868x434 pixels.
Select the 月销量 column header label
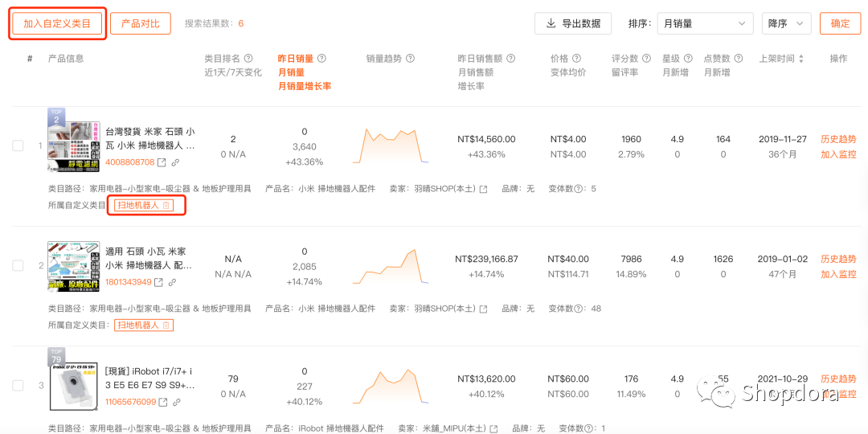(x=291, y=72)
